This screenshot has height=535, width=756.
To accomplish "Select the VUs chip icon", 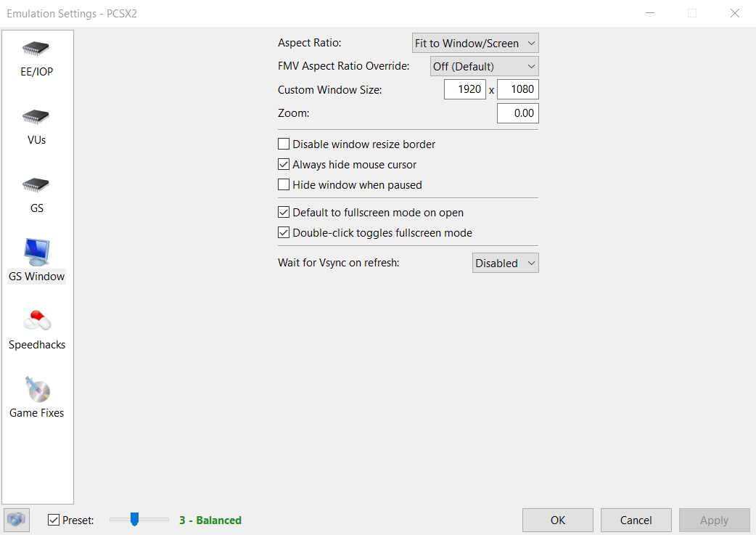I will pos(36,117).
